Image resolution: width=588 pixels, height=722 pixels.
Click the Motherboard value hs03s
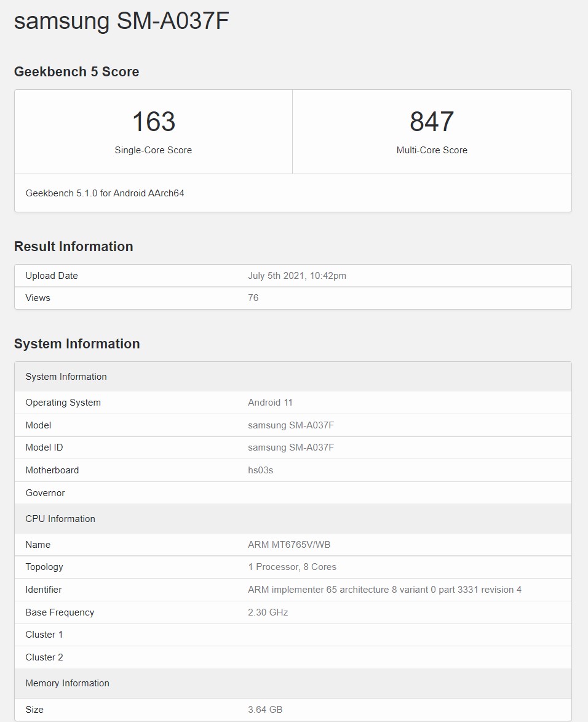pos(260,470)
